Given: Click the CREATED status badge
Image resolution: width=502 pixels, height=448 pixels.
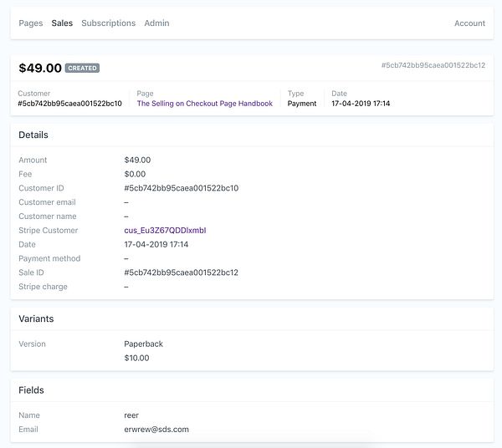Looking at the screenshot, I should click(x=82, y=68).
